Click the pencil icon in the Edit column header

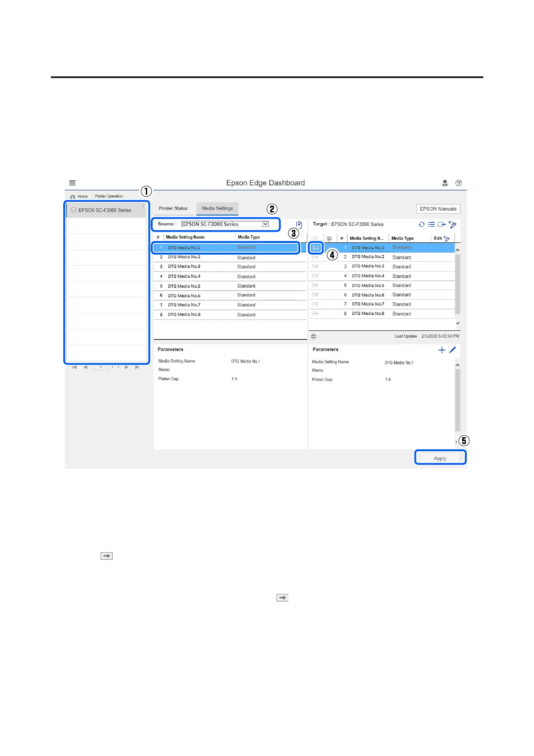pyautogui.click(x=446, y=238)
